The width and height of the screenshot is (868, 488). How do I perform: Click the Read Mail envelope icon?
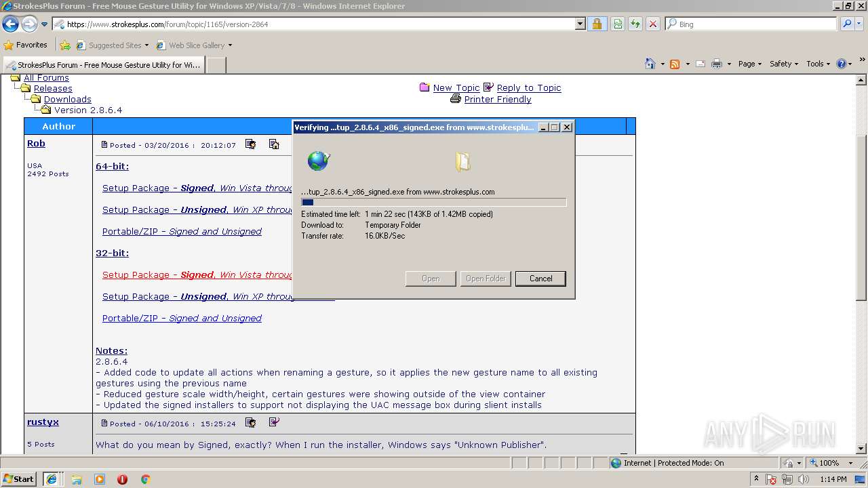(x=701, y=64)
